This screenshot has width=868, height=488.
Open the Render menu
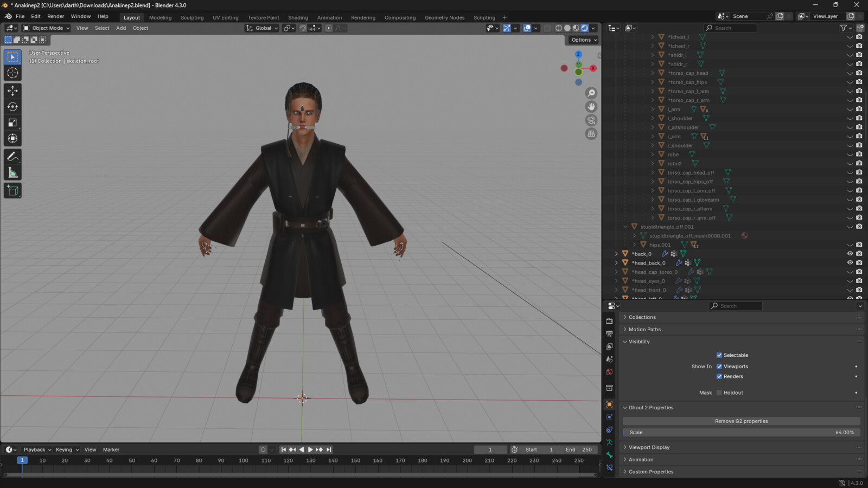55,16
